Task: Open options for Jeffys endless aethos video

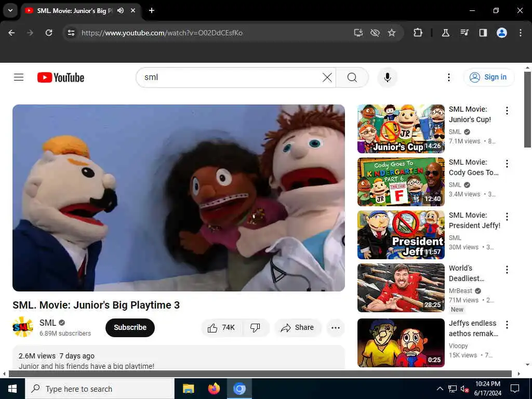Action: 507,325
